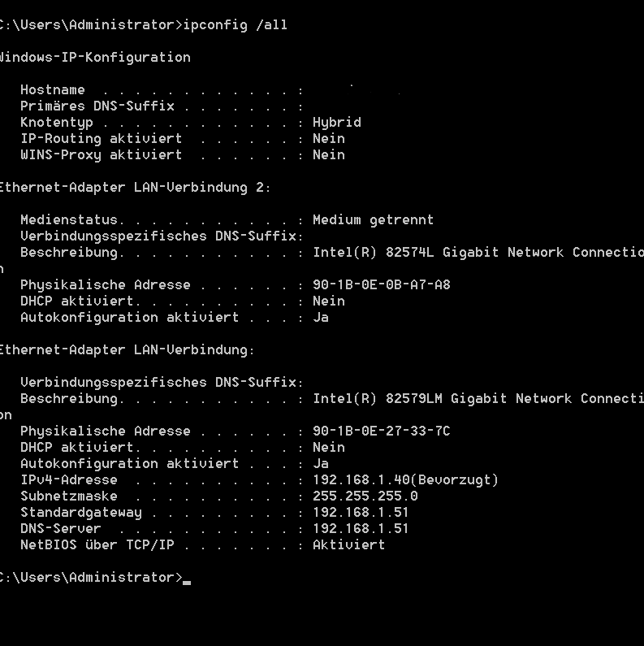Click the second adapter's Autokonfiguration aktiviert Ja value
Screen dimensions: 644x646
pyautogui.click(x=321, y=464)
